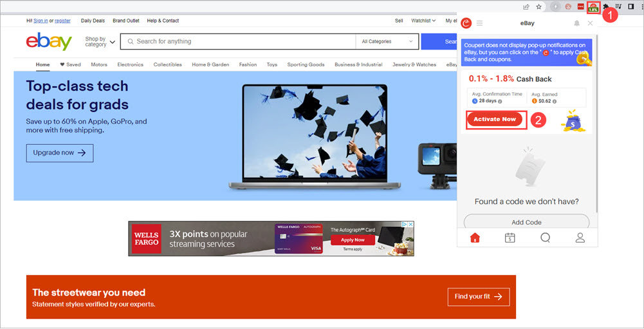
Task: Open the Toys category
Action: pyautogui.click(x=272, y=64)
